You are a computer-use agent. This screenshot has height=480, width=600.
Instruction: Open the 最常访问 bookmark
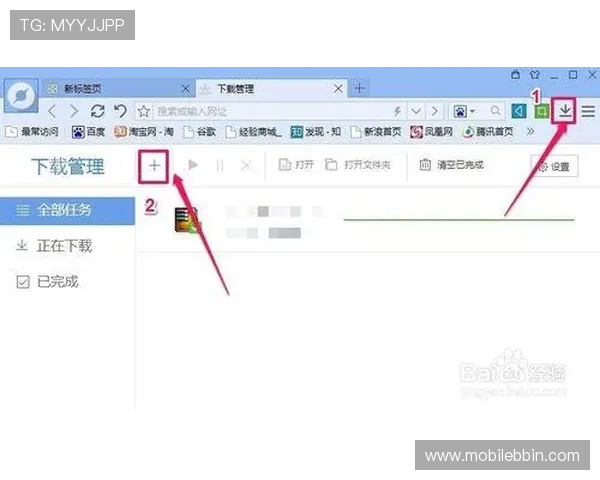[x=32, y=132]
